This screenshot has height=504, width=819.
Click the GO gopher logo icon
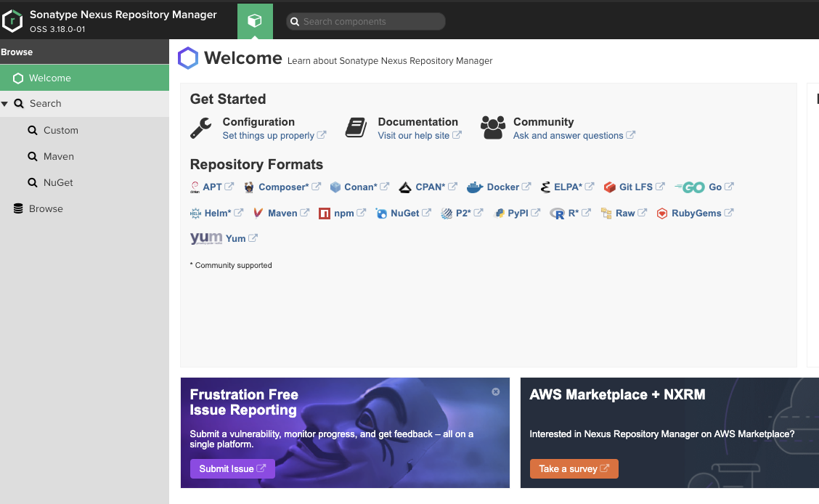point(690,187)
